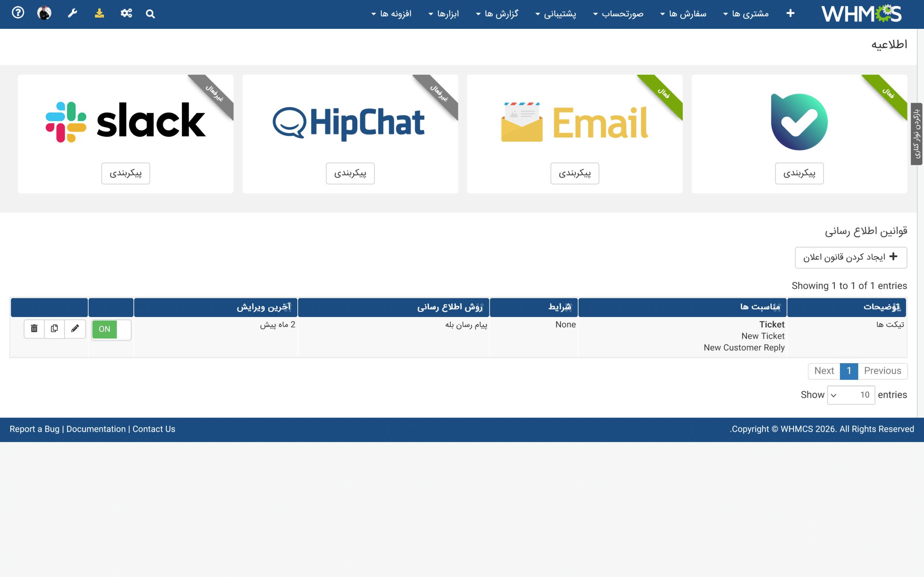
Task: Edit the rule using pencil icon
Action: tap(75, 329)
